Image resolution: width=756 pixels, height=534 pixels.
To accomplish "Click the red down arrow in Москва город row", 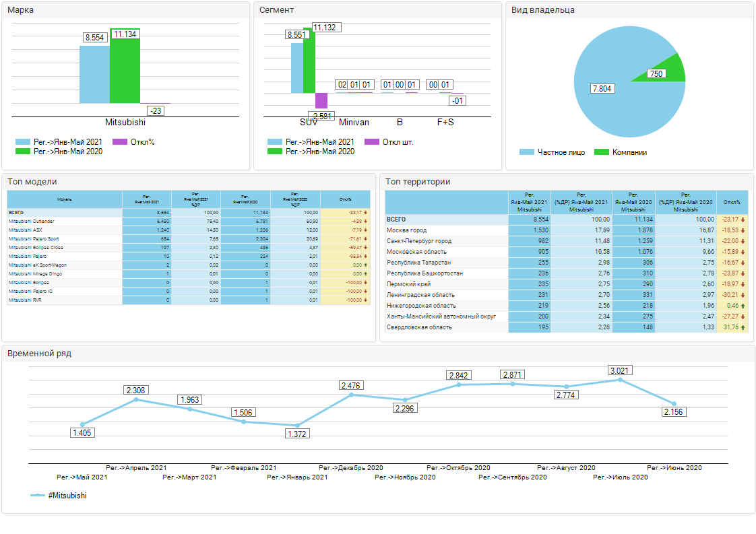I will tap(743, 230).
